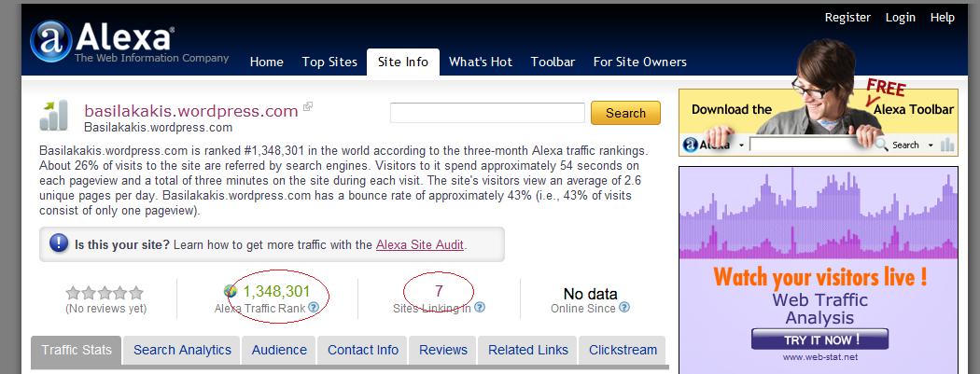Follow the Alexa Site Audit link
The image size is (980, 374).
420,244
